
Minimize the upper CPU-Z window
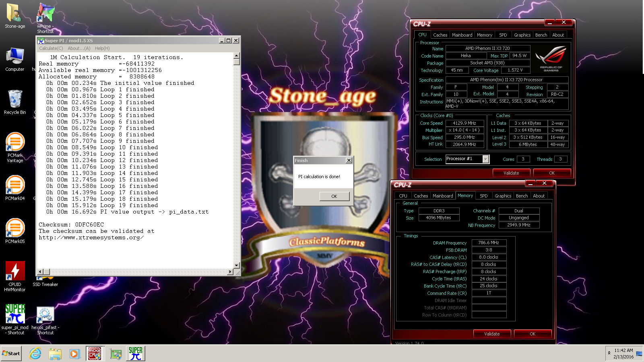550,23
